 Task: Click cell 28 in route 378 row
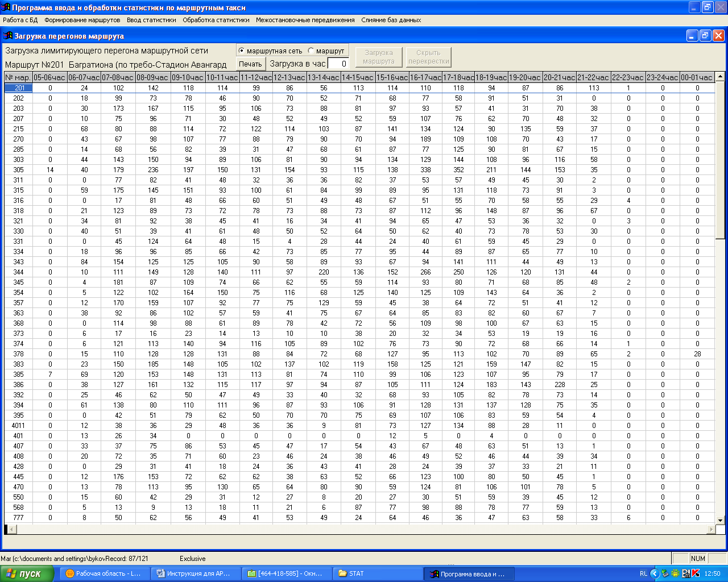click(697, 354)
